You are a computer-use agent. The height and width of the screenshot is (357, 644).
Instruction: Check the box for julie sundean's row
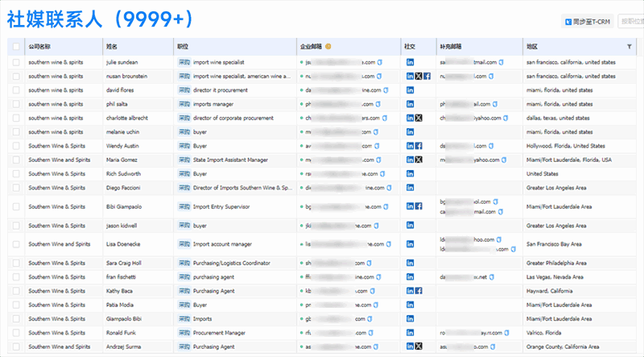[x=16, y=62]
